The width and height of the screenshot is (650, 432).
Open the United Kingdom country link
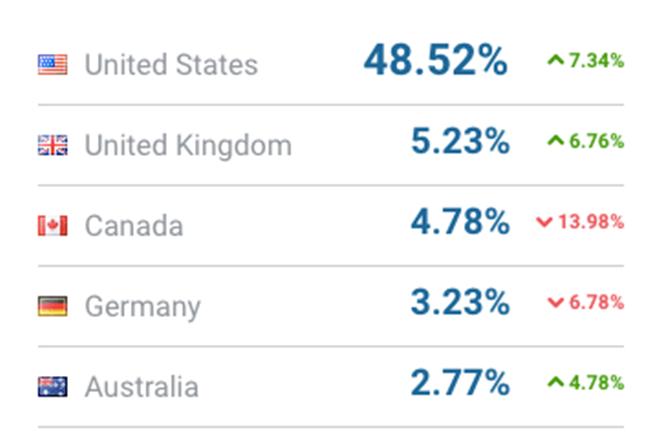pos(188,146)
